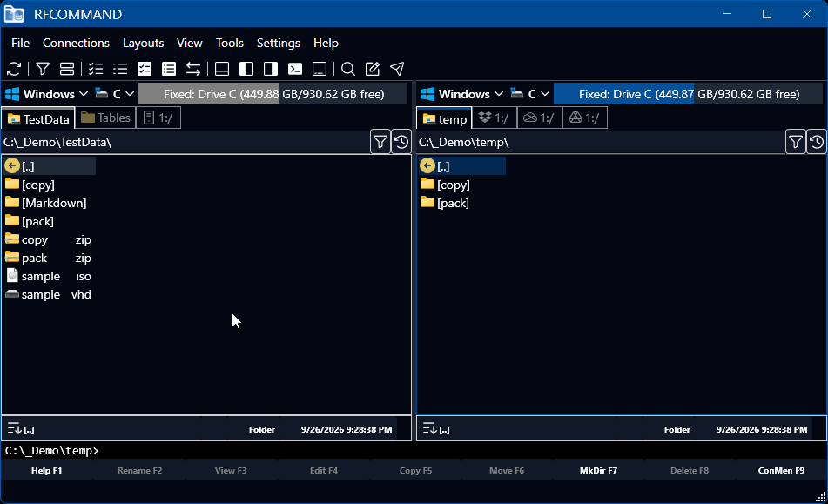Select the copy zip archive
The image size is (828, 504).
[x=49, y=239]
